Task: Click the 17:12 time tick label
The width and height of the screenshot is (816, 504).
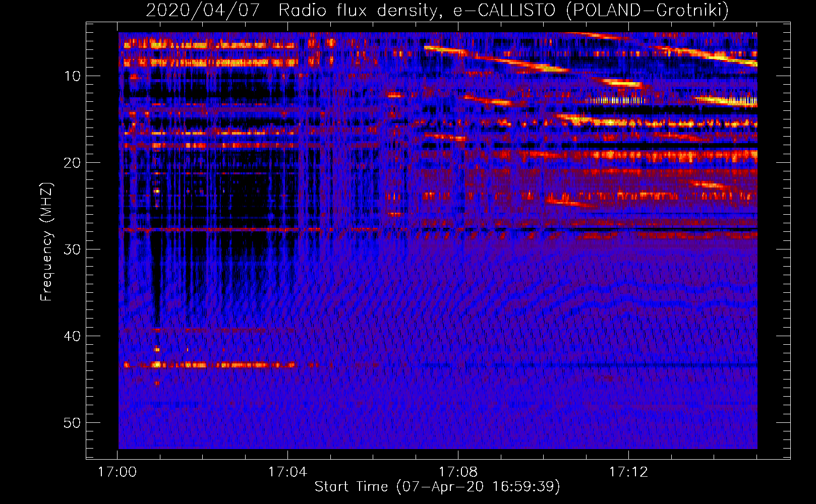Action: click(628, 472)
